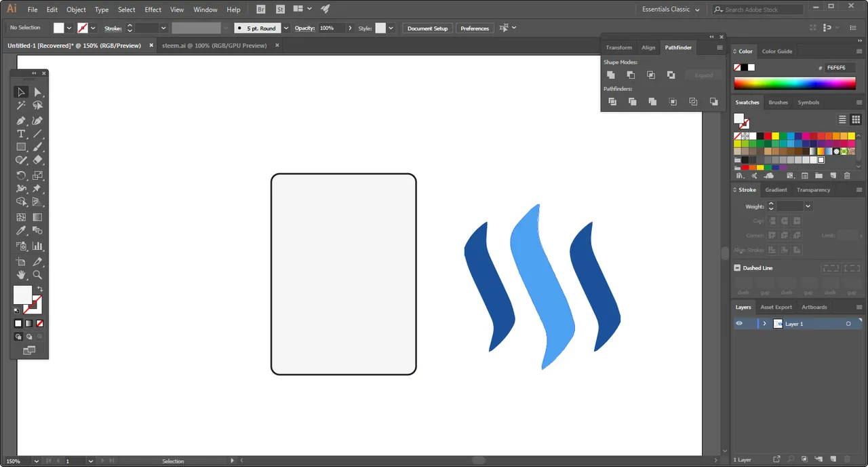Switch swatches to thumbnail grid view
Viewport: 868px width, 467px height.
(856, 119)
